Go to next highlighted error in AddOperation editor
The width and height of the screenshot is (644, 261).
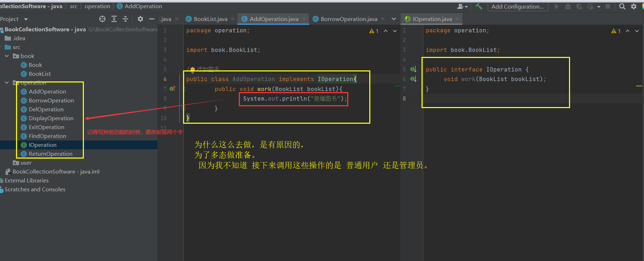395,31
